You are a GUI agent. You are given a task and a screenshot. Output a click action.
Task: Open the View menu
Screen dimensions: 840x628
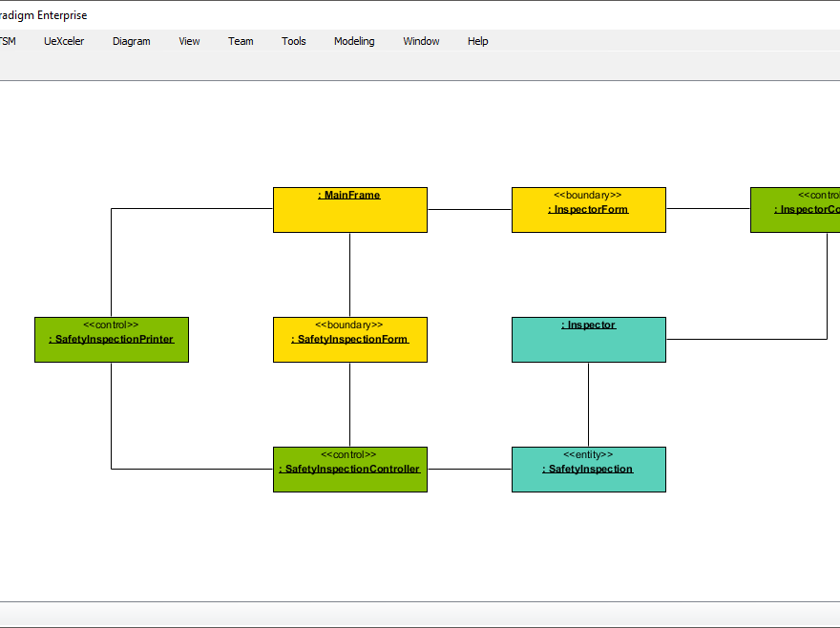click(189, 41)
